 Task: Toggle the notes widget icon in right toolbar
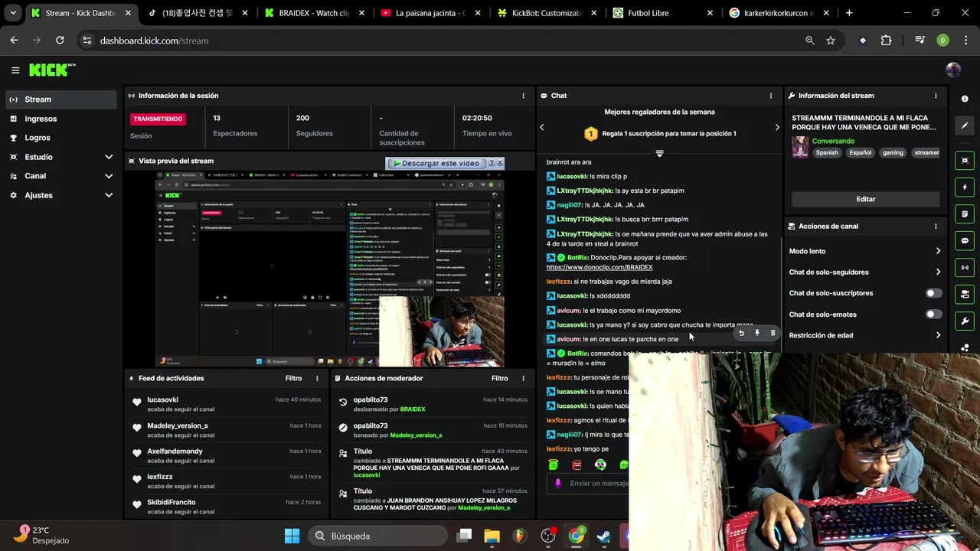965,214
